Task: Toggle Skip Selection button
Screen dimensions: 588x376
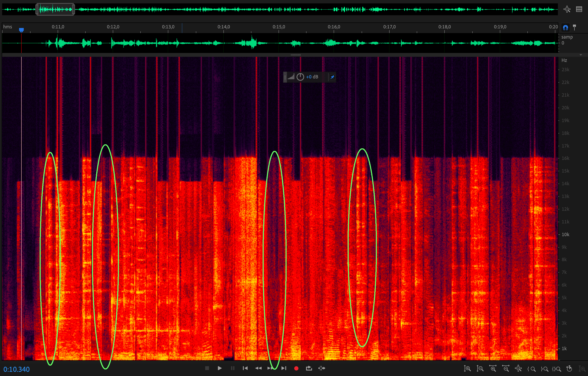Action: (322, 368)
